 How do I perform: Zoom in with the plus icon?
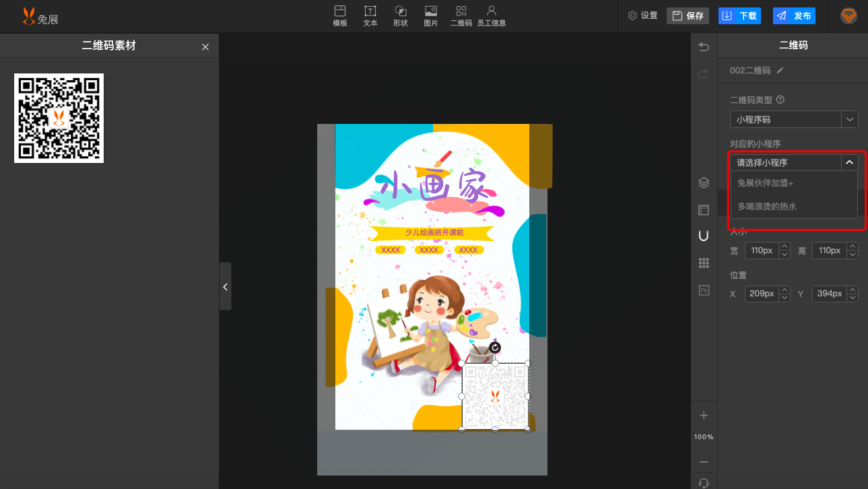[x=704, y=416]
